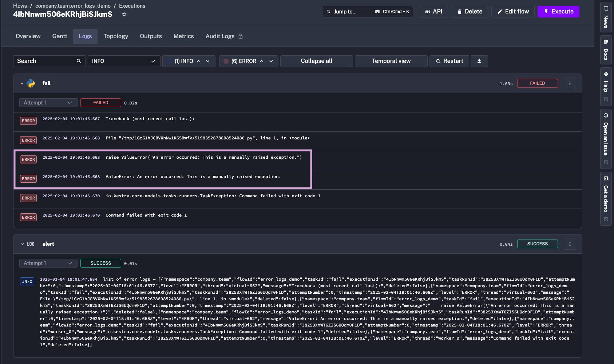The image size is (614, 364).
Task: Toggle the (1) INFO level filter
Action: (x=184, y=61)
